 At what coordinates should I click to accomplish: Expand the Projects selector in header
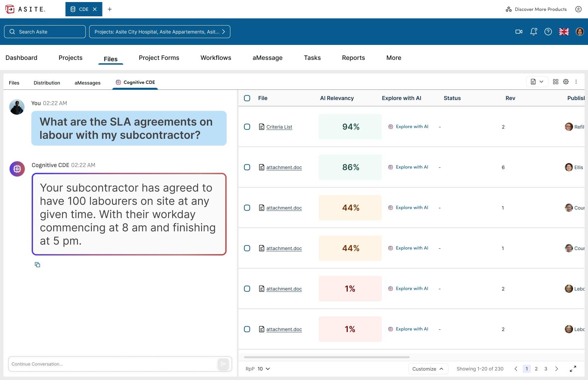coord(160,32)
